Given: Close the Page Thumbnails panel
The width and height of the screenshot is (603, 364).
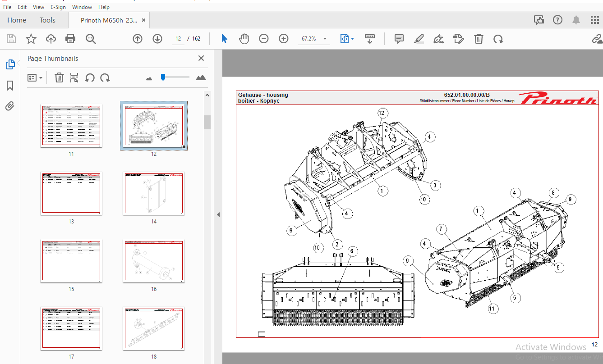Looking at the screenshot, I should (x=201, y=58).
